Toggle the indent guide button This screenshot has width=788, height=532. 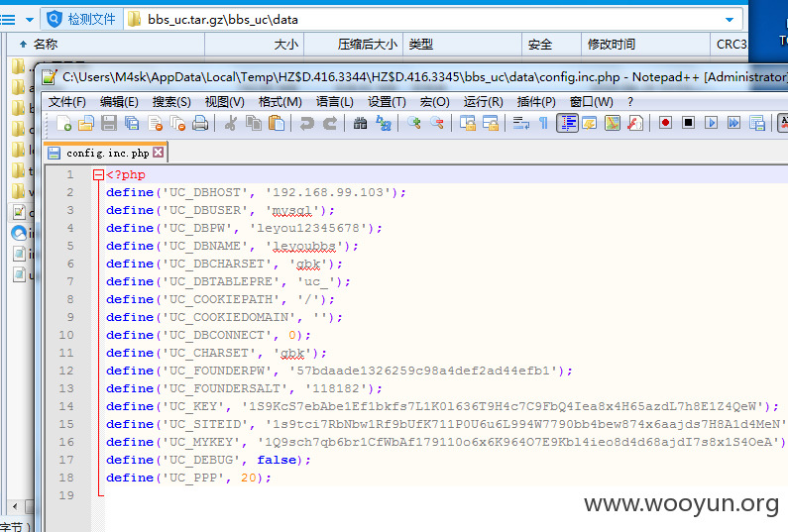(x=567, y=123)
